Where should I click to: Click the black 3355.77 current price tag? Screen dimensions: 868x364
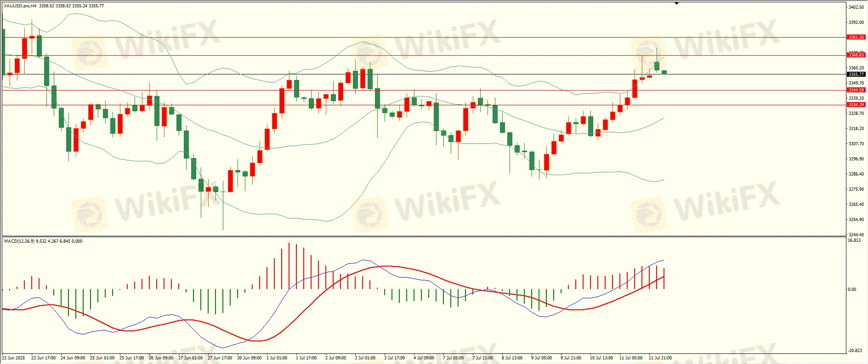[856, 74]
